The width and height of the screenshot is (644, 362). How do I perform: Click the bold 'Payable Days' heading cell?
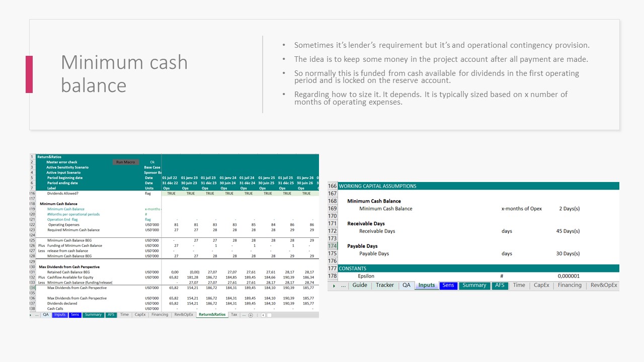tap(362, 246)
